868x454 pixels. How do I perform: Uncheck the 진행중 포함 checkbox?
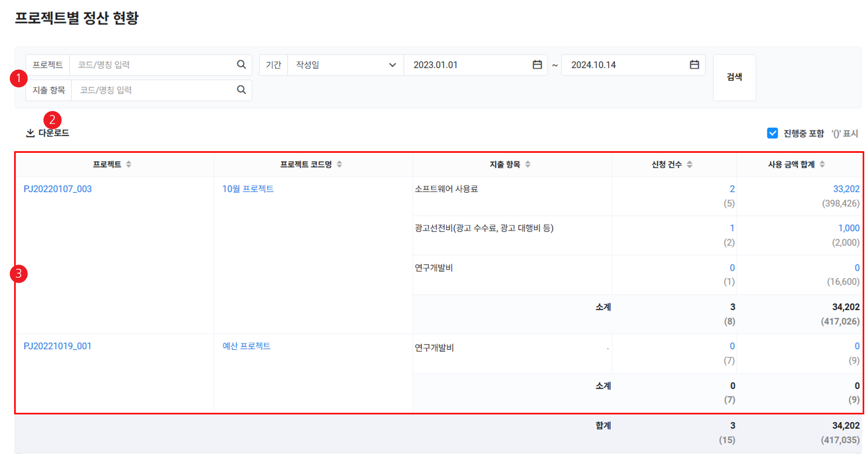[772, 133]
